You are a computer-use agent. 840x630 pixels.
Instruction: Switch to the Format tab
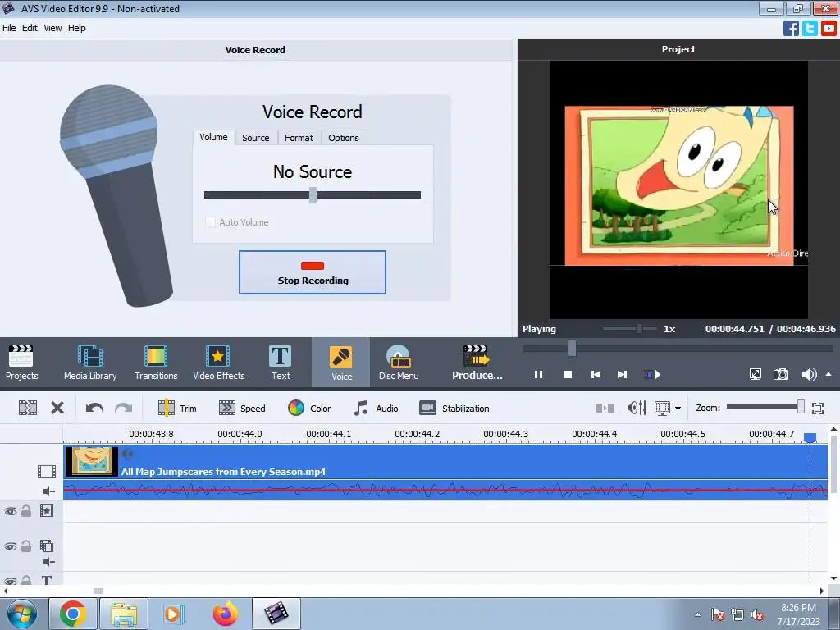tap(299, 138)
